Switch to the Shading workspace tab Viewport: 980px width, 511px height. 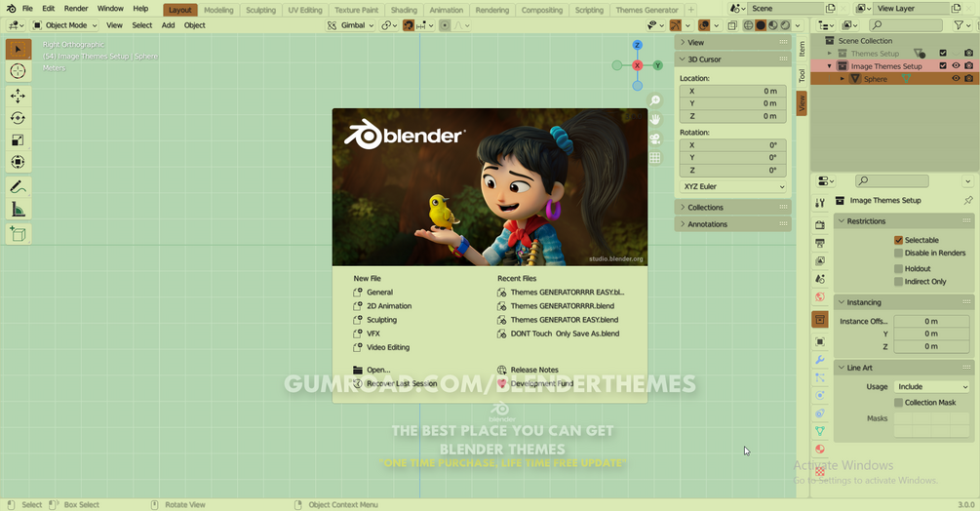pos(404,10)
